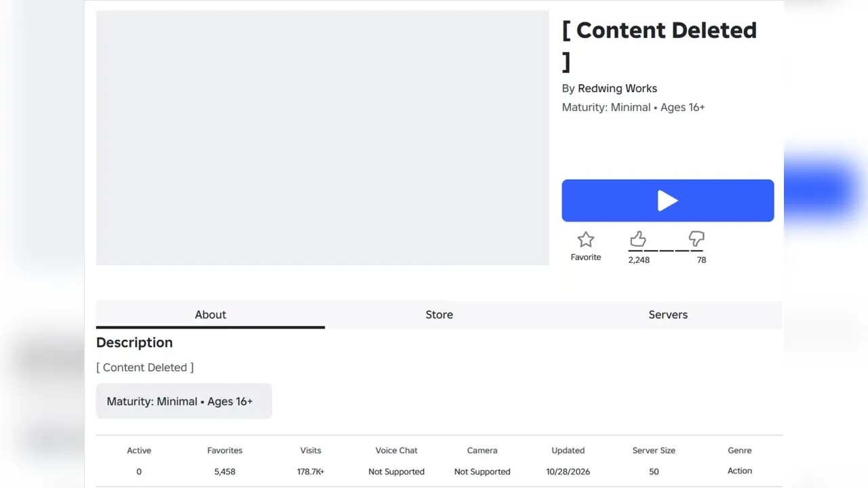868x488 pixels.
Task: Switch to the About tab
Action: [210, 314]
